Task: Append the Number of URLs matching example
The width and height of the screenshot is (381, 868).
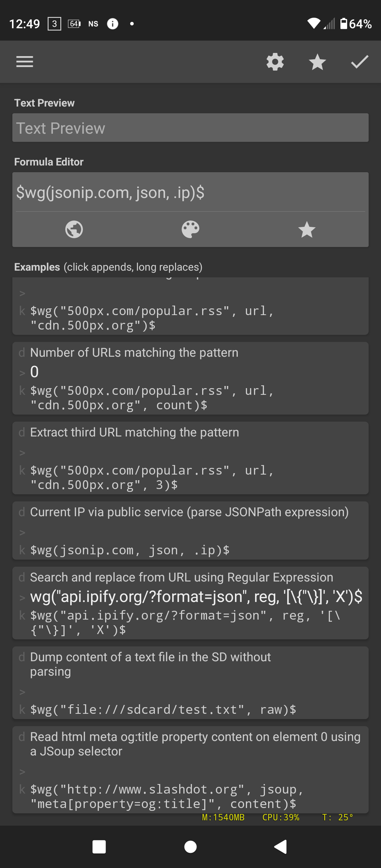Action: coord(190,378)
